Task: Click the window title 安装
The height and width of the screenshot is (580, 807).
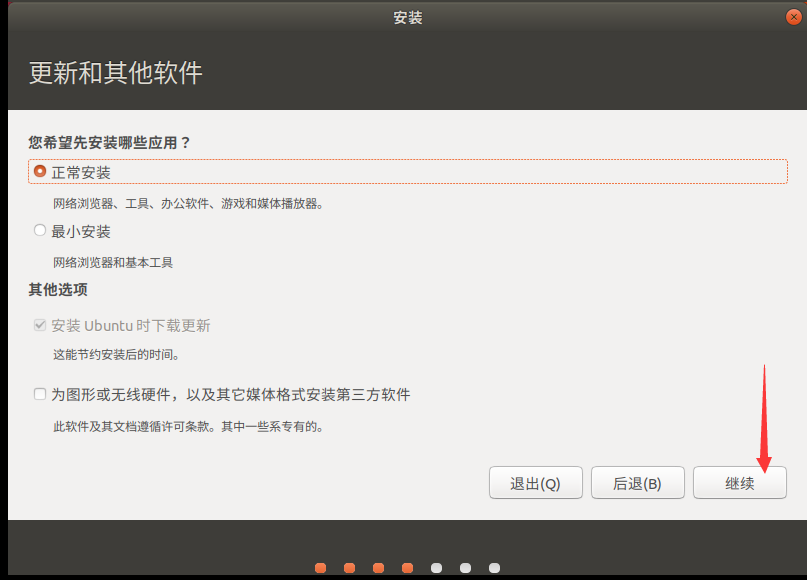Action: (x=408, y=18)
